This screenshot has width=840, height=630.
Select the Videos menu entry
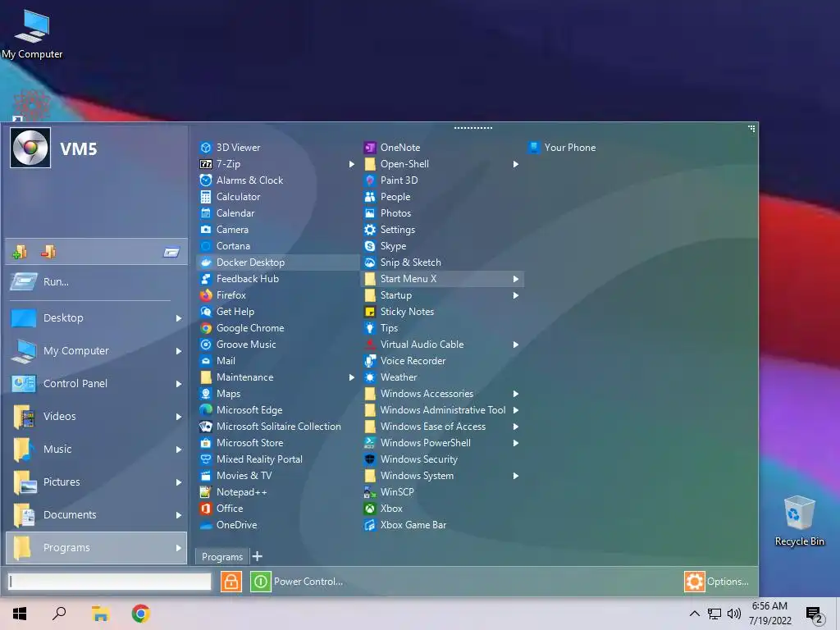pyautogui.click(x=97, y=416)
